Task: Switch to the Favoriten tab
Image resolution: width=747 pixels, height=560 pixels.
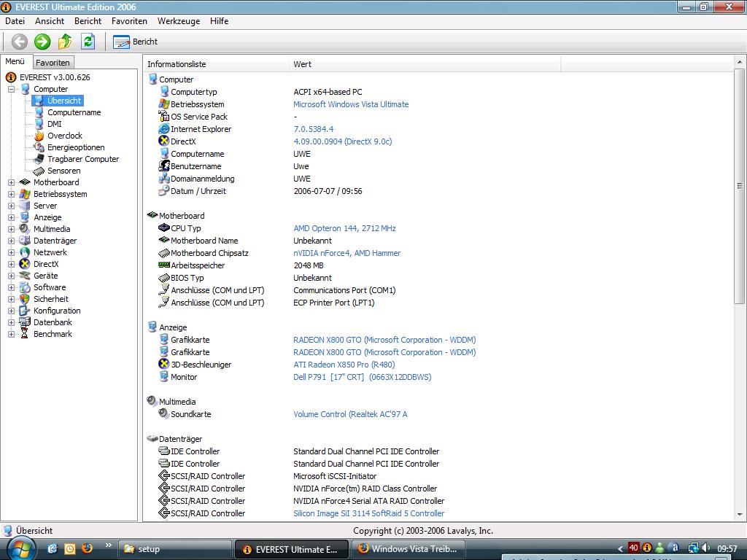Action: (53, 63)
